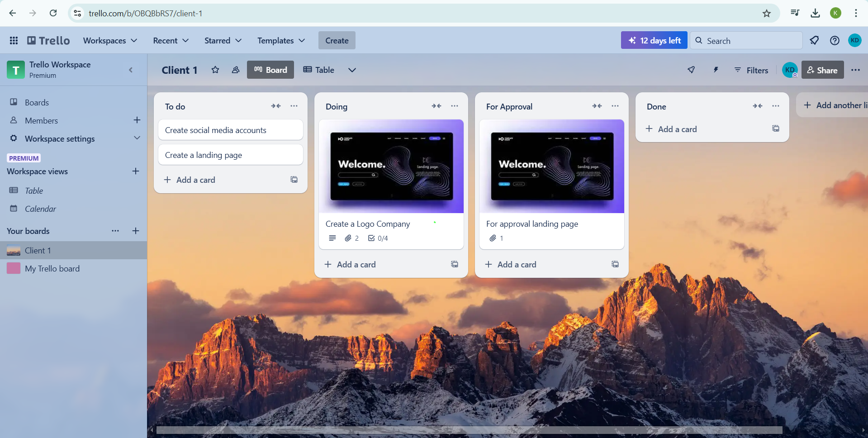Select Client 1 board in sidebar
The height and width of the screenshot is (438, 868).
[x=73, y=250]
